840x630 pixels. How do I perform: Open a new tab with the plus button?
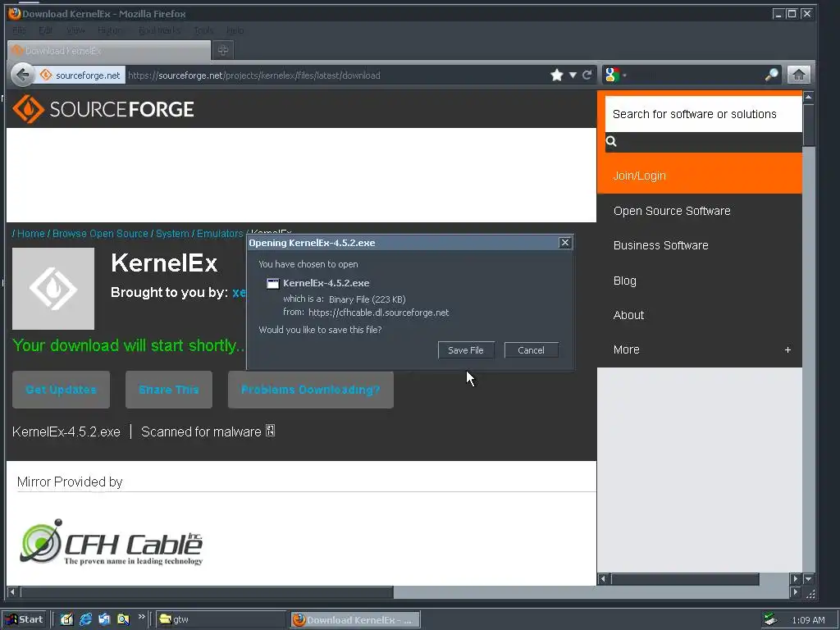pos(223,50)
